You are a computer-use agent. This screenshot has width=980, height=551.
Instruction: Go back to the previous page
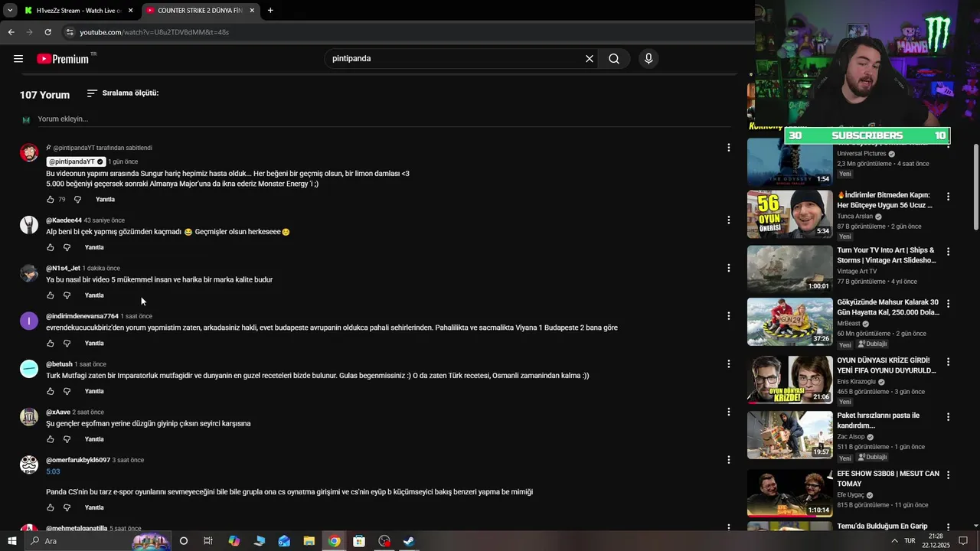(11, 32)
